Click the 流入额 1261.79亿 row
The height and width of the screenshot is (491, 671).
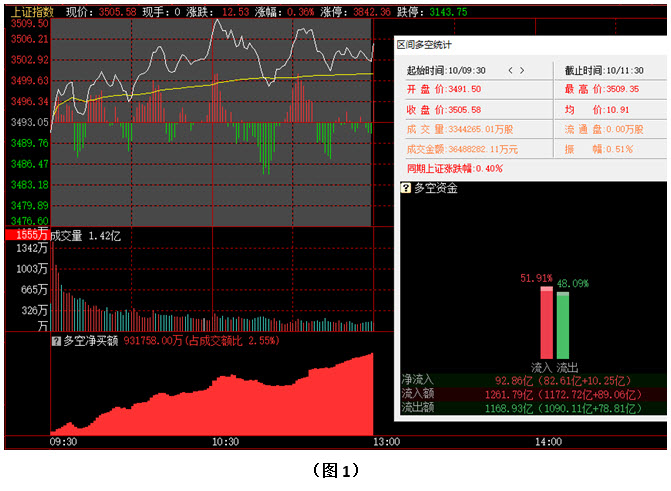click(x=533, y=394)
